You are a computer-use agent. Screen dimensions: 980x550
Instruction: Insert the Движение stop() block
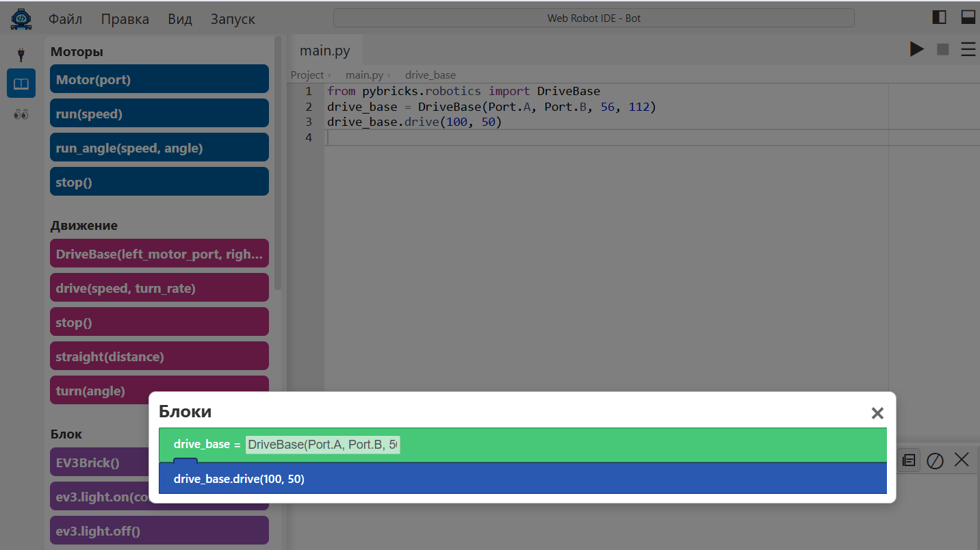pyautogui.click(x=159, y=322)
